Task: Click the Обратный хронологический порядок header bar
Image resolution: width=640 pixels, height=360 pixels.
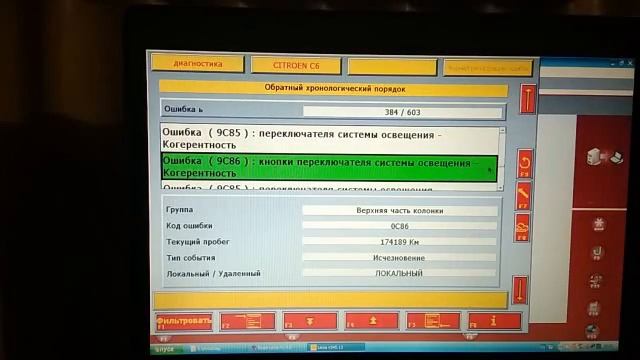Action: (x=333, y=88)
